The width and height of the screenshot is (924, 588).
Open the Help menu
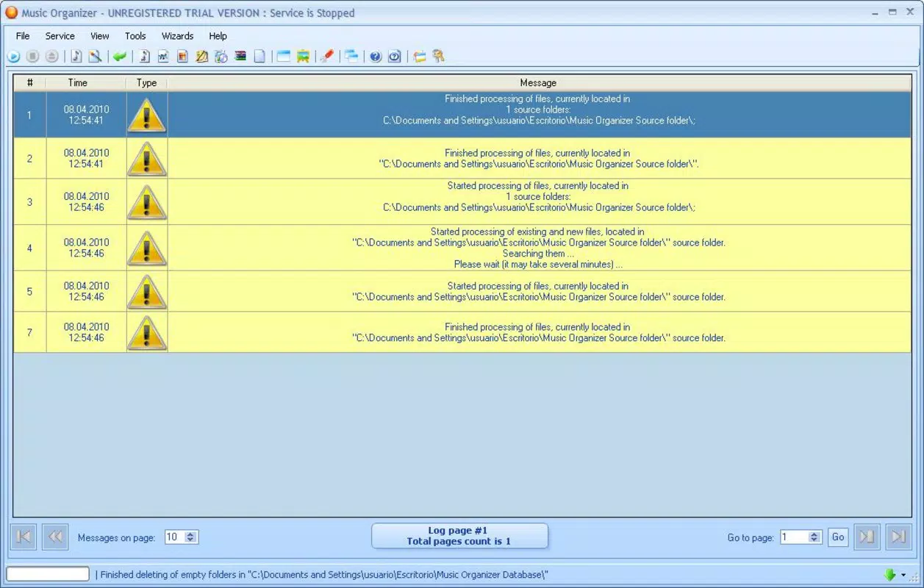tap(218, 36)
